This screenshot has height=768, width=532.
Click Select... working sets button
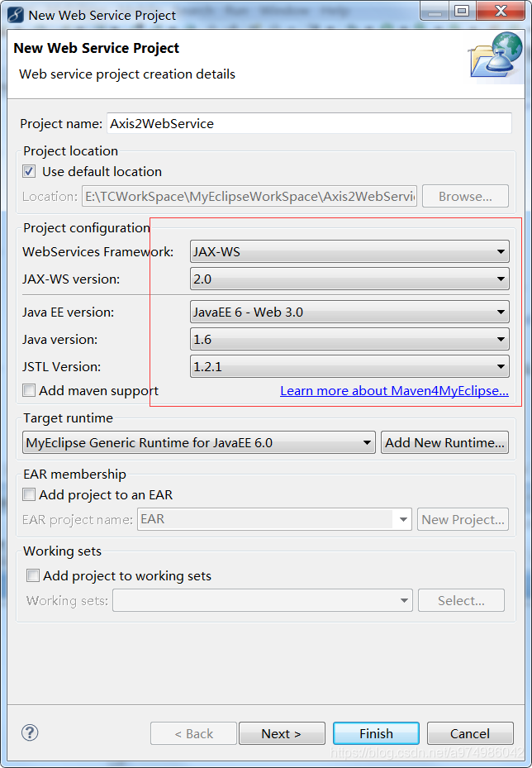click(461, 600)
